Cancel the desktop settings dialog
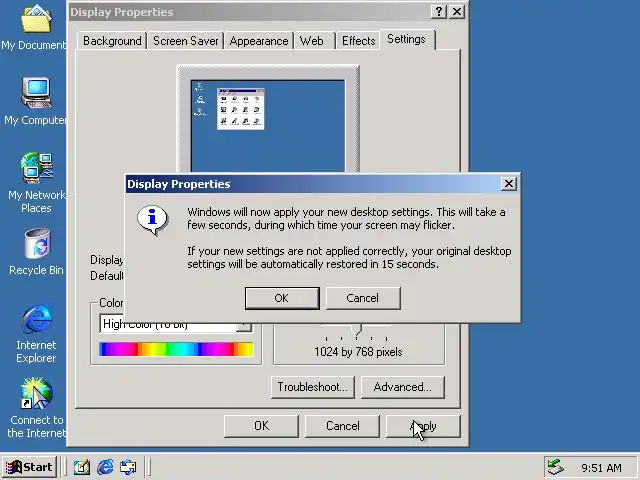This screenshot has height=480, width=640. click(x=363, y=298)
